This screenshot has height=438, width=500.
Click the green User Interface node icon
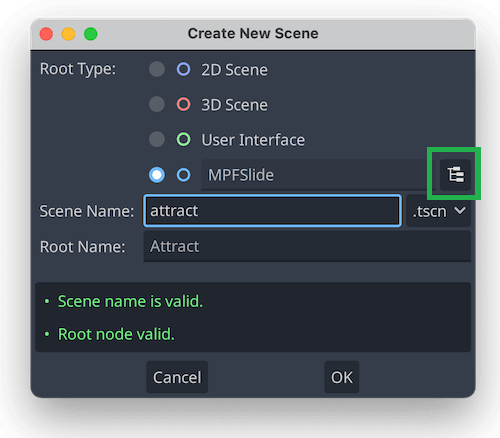[183, 139]
